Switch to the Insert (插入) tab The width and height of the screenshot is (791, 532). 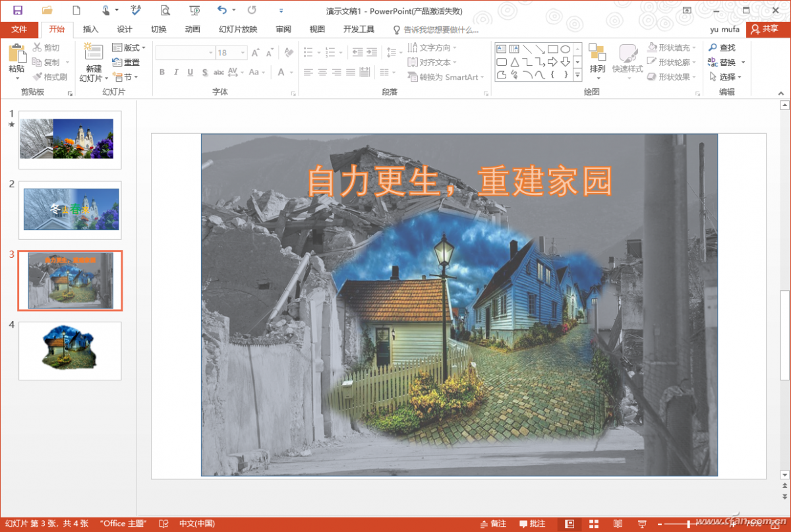(x=90, y=30)
